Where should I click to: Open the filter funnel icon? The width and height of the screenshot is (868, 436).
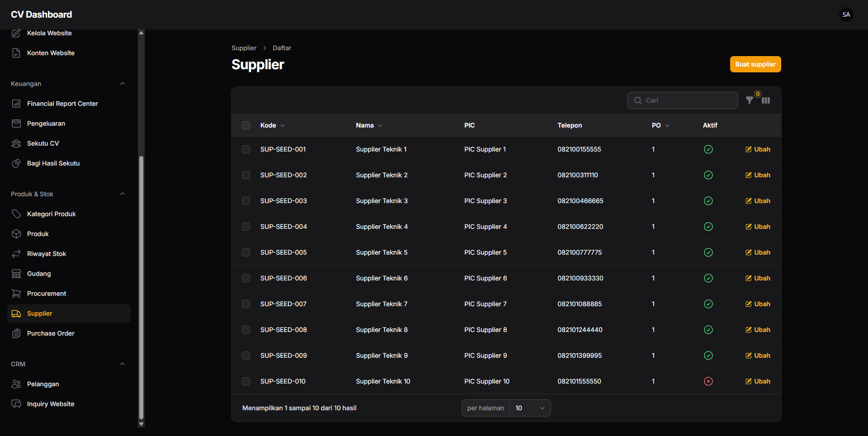click(x=750, y=100)
